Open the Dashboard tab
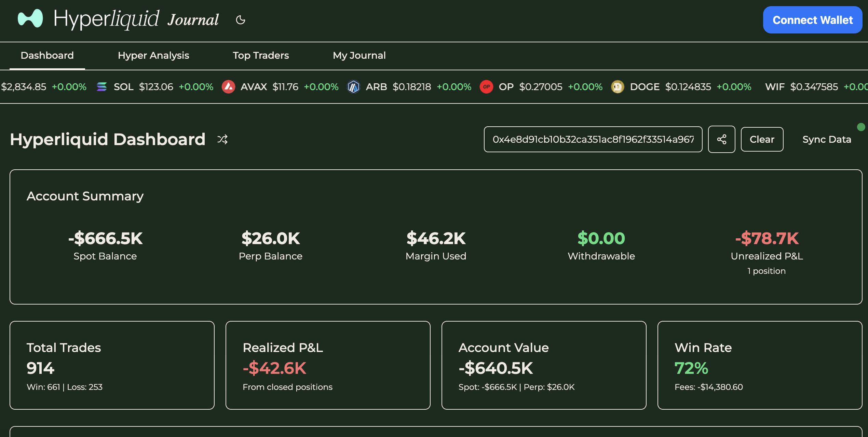The height and width of the screenshot is (437, 868). (47, 55)
